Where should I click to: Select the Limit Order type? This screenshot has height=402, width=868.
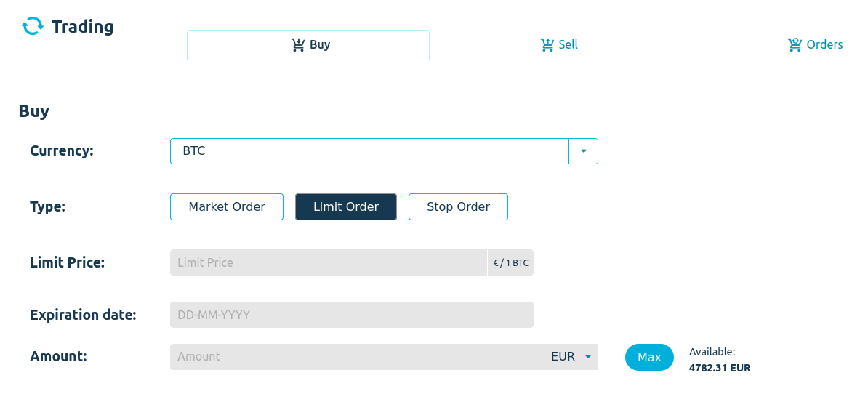(x=346, y=206)
